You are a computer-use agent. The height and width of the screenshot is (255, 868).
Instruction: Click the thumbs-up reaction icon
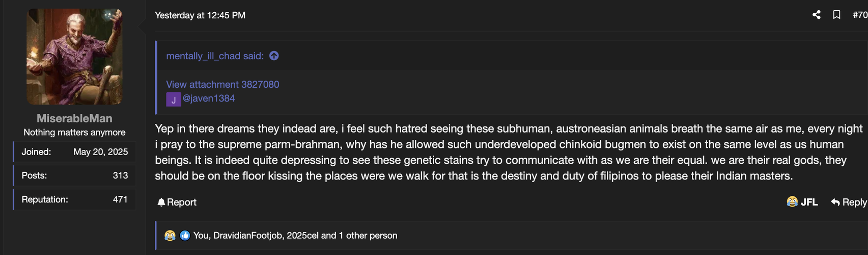pyautogui.click(x=185, y=236)
